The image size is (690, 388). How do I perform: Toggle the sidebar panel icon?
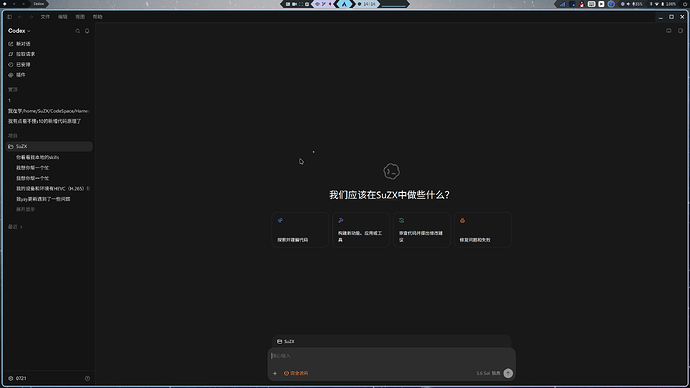click(x=9, y=17)
